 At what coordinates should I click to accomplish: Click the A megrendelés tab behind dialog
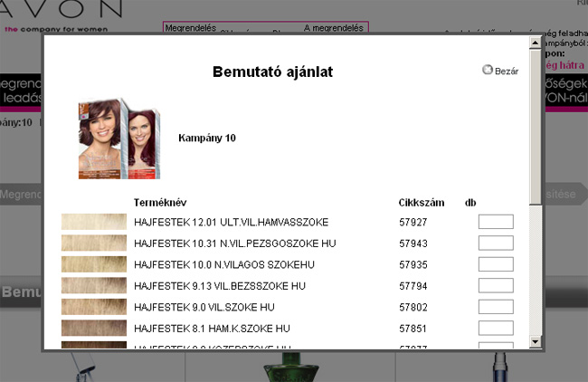click(334, 28)
